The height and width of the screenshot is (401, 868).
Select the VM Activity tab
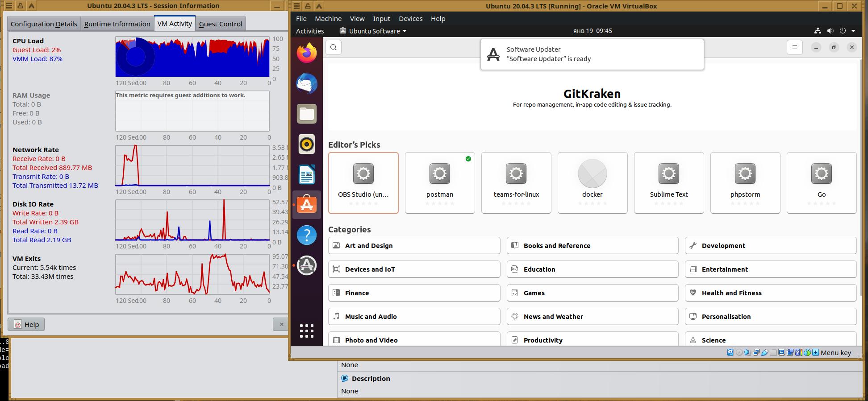click(175, 23)
